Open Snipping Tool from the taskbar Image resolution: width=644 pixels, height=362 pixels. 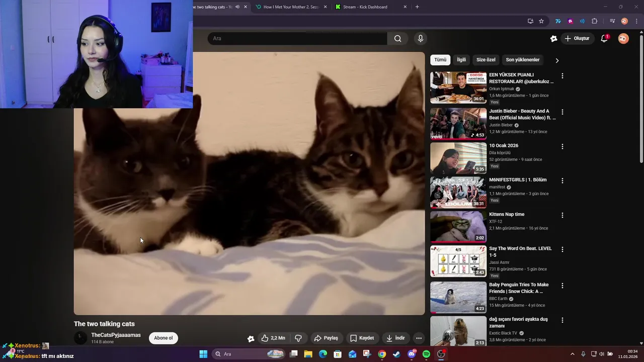coord(367,354)
